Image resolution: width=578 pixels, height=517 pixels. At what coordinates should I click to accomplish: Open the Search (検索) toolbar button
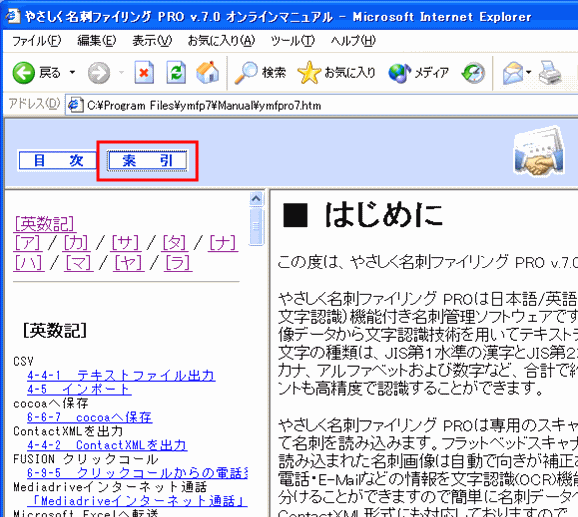(x=260, y=73)
